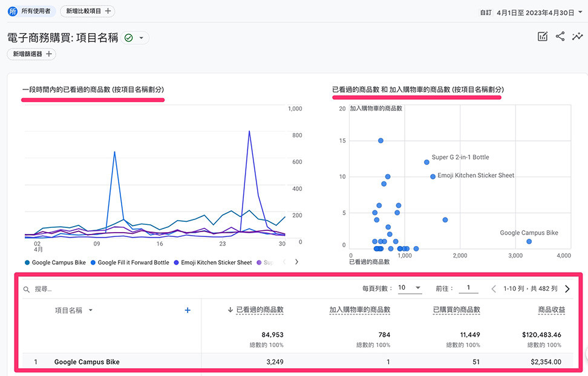Viewport: 588px width, 376px height.
Task: Click the scatter chart title 已看過的商品數 和 加入購物車的商品數
Action: click(418, 89)
